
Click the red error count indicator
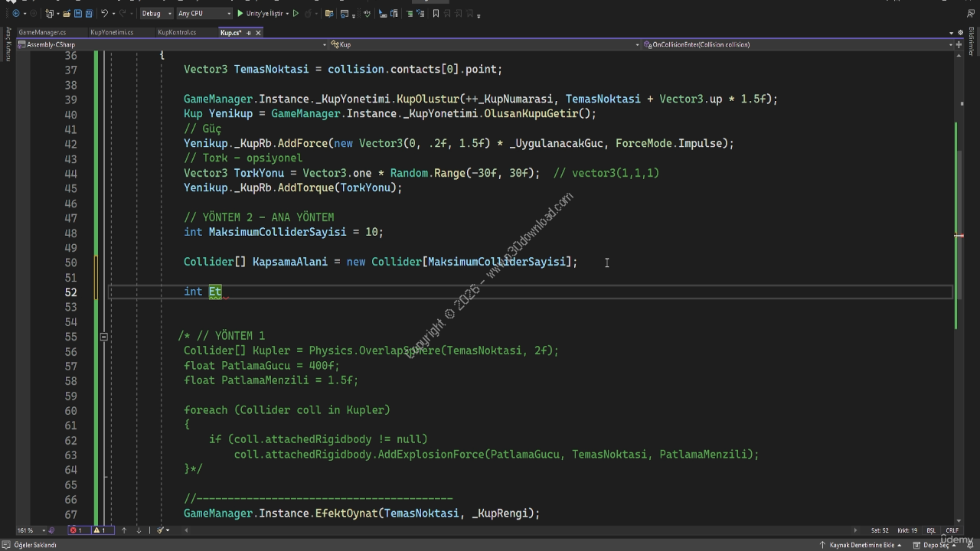pos(77,530)
